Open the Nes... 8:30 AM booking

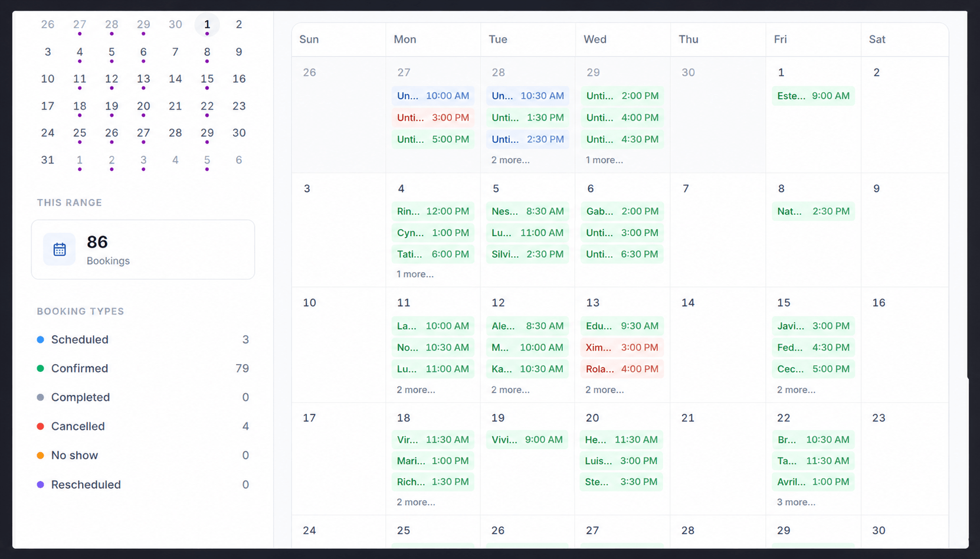tap(527, 211)
